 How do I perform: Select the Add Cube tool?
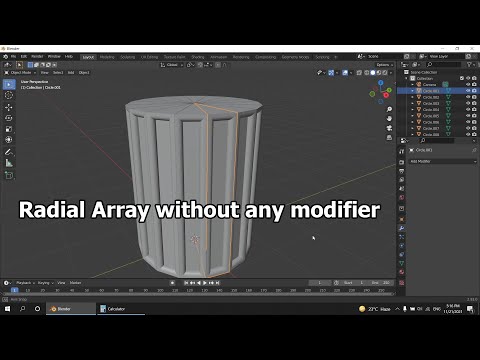click(9, 175)
